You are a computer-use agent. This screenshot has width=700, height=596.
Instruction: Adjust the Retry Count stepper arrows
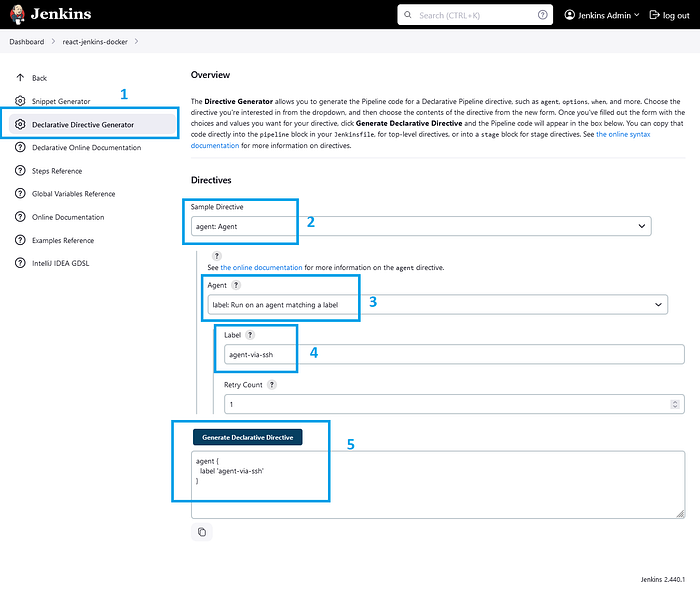coord(675,404)
